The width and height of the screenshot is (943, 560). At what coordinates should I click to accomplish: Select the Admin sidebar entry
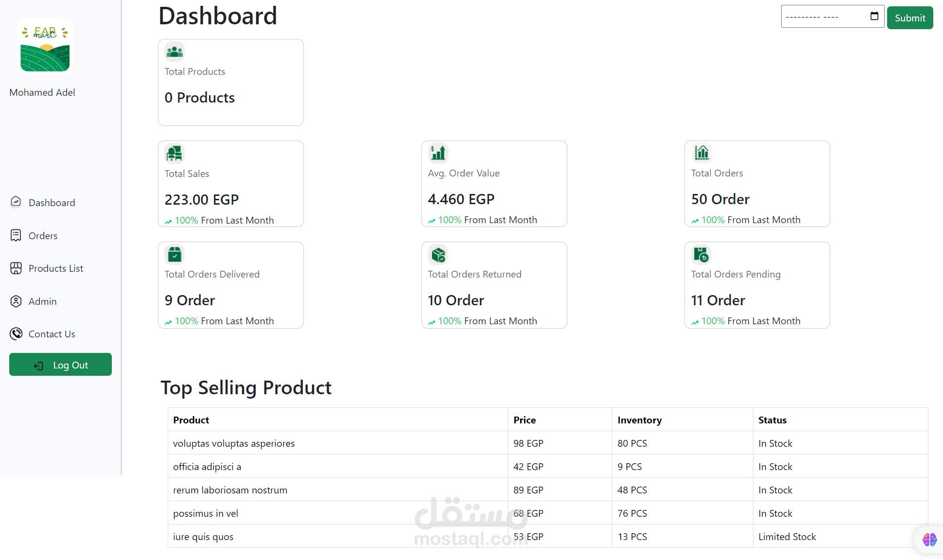42,301
